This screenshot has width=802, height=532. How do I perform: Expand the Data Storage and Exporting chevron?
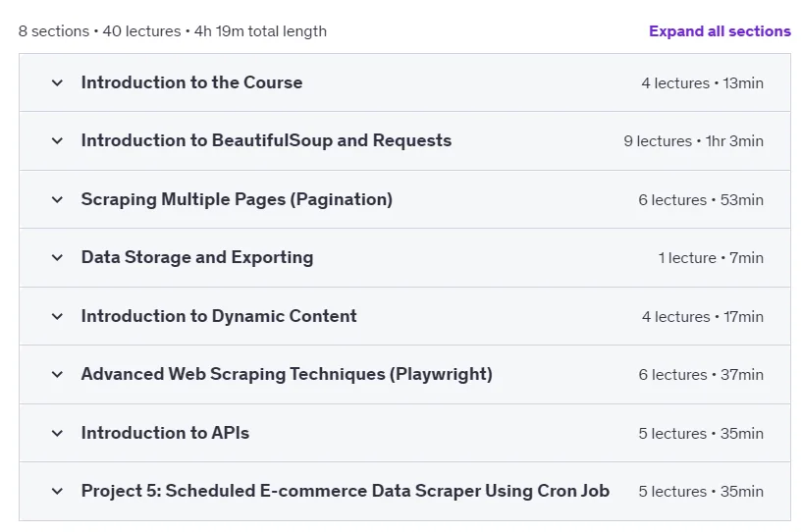(x=57, y=257)
